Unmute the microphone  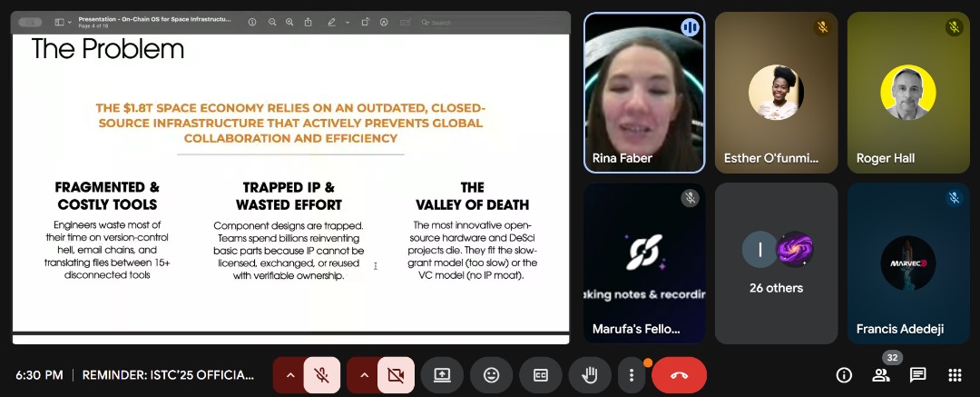322,375
